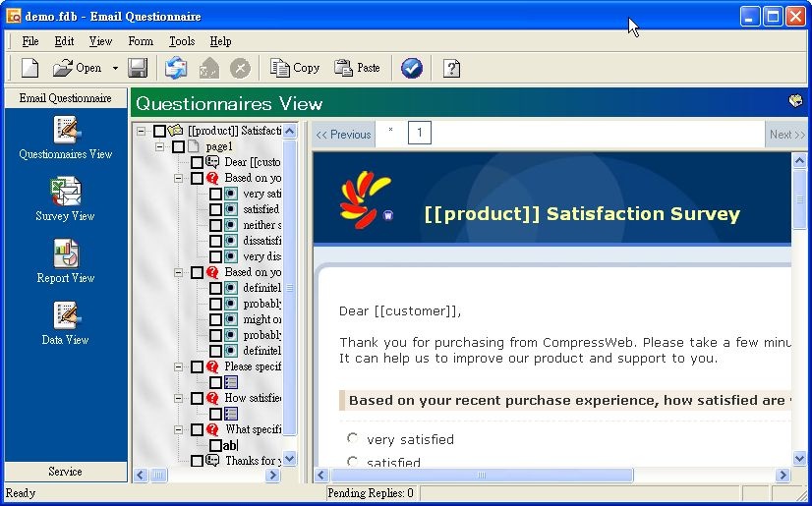
Task: Go to page 1 button in preview
Action: pos(420,133)
